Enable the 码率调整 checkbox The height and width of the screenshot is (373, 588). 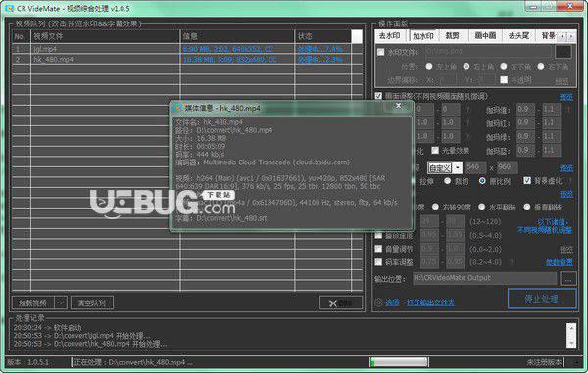point(378,262)
